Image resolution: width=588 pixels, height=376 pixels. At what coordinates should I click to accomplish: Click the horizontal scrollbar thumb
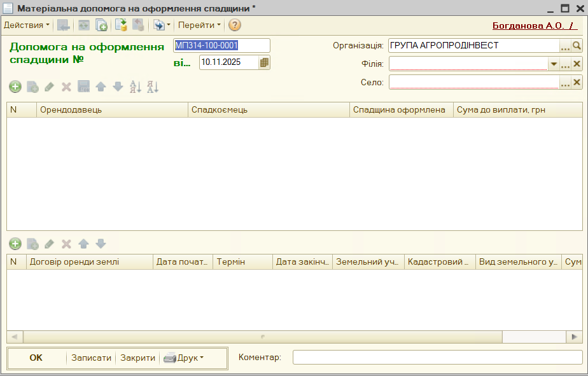click(x=262, y=337)
